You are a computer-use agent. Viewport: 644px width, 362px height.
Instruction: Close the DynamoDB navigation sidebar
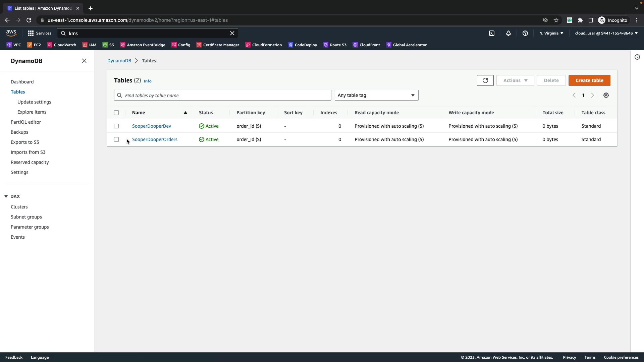pos(84,61)
